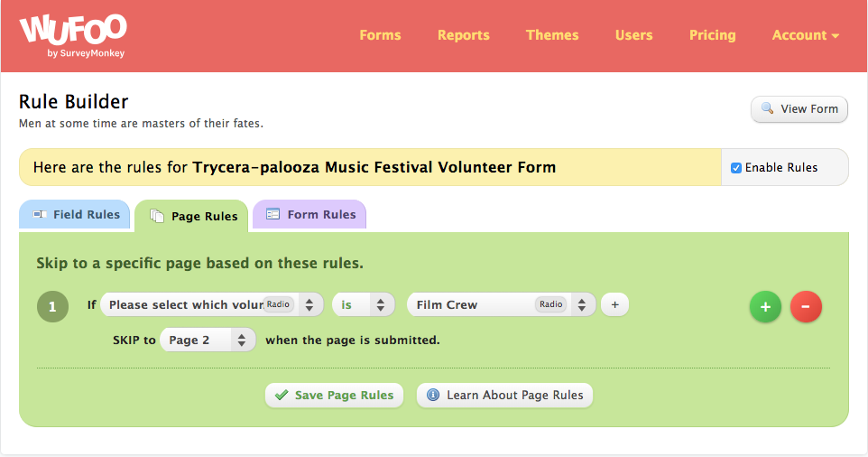Viewport: 868px width, 457px height.
Task: Click the form name 'Trycera-palooza Music Festival Volunteer Form'
Action: pyautogui.click(x=374, y=167)
